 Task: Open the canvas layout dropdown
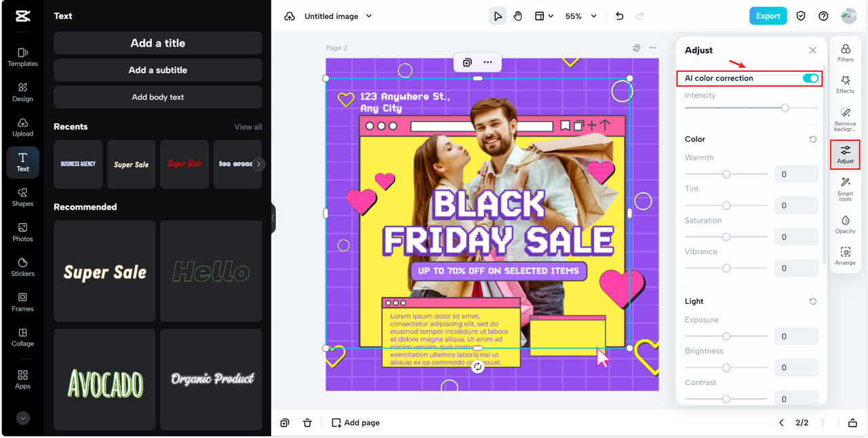click(544, 16)
